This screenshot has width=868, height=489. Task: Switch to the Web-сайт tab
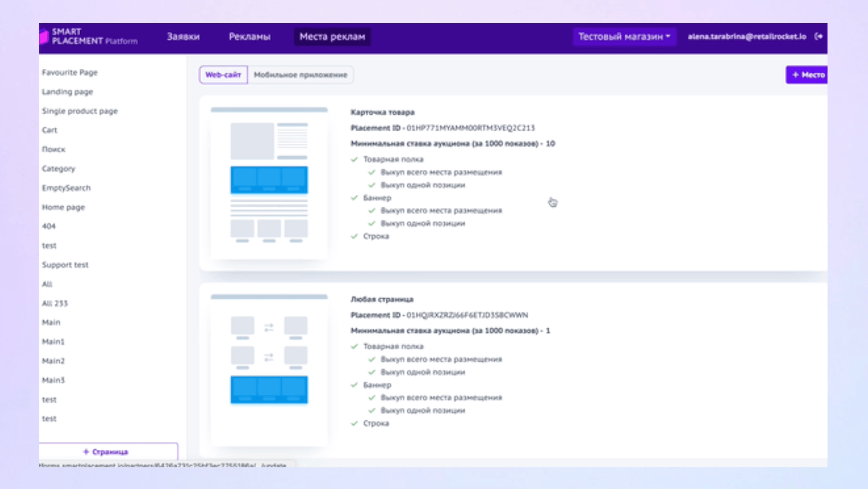tap(223, 75)
